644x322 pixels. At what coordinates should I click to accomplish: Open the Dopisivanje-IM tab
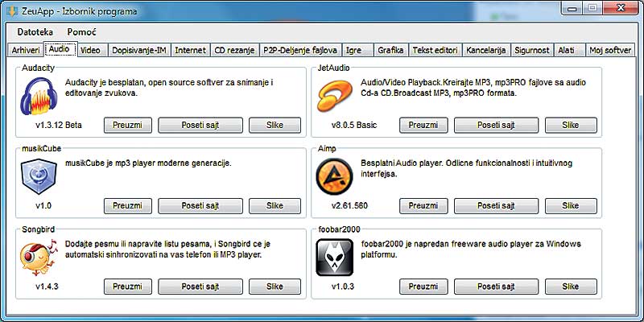pos(139,50)
